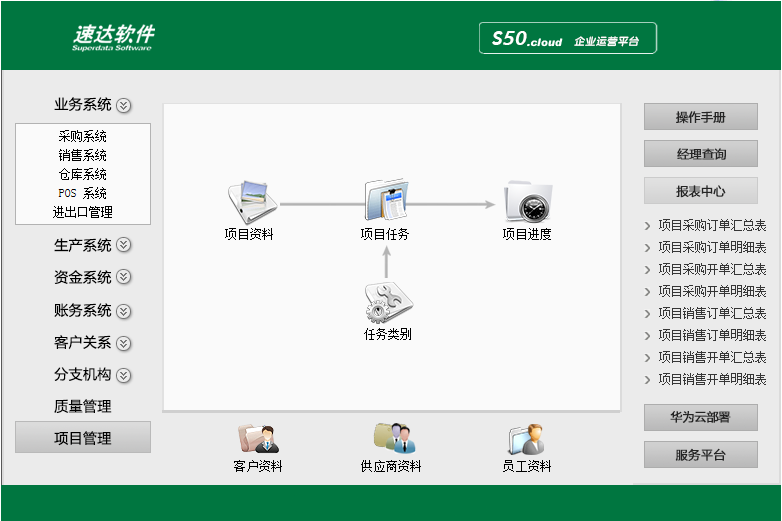Open report 项目销售订单明细表
The height and width of the screenshot is (521, 782).
click(712, 335)
